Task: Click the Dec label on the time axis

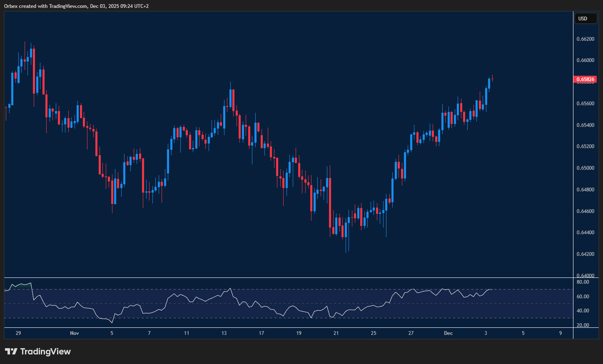Action: 449,333
